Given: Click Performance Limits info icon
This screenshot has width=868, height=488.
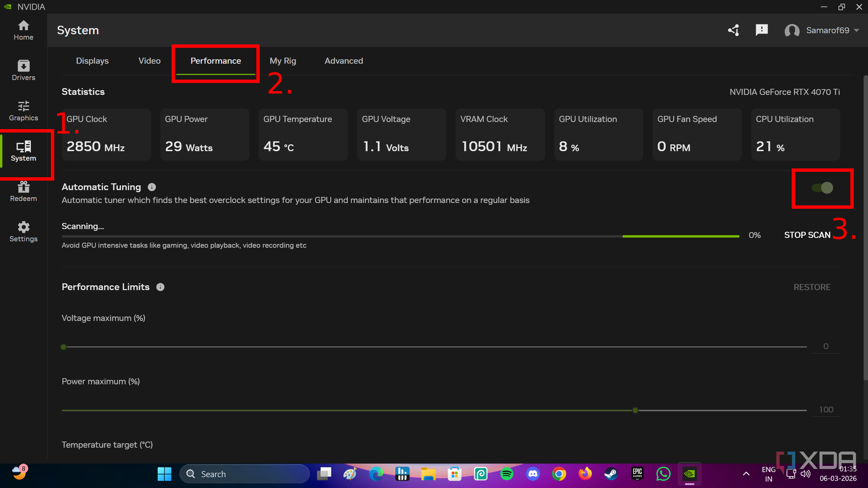Looking at the screenshot, I should click(x=160, y=287).
